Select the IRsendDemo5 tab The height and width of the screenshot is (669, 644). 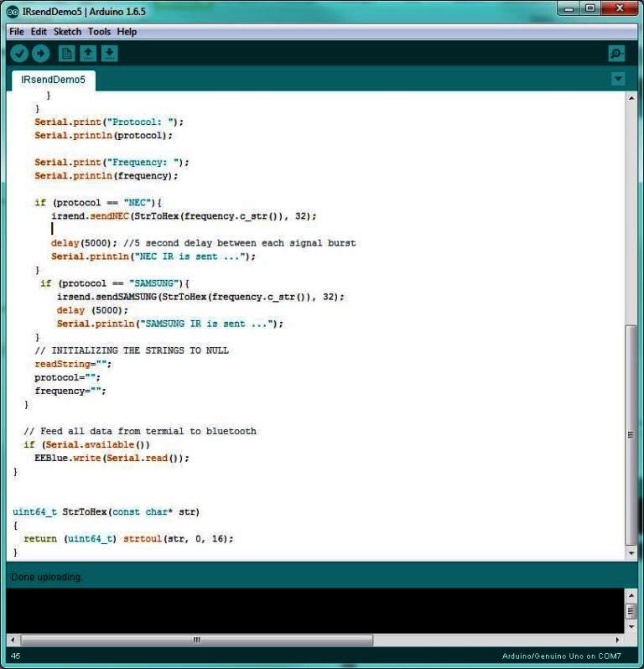click(x=54, y=80)
